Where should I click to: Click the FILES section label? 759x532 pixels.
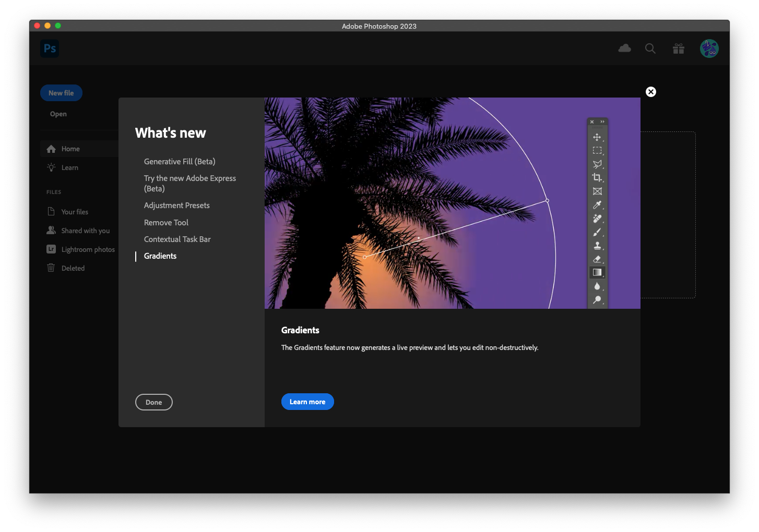point(54,192)
